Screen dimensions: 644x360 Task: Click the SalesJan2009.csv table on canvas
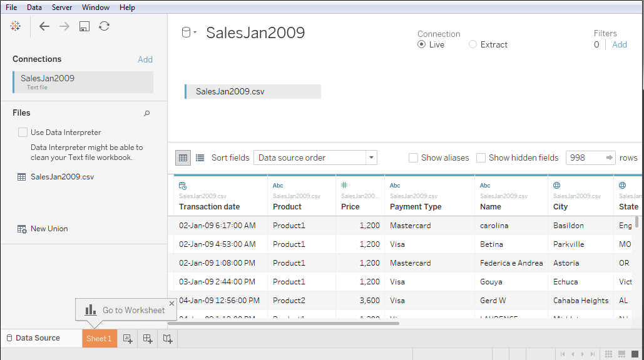pyautogui.click(x=253, y=91)
